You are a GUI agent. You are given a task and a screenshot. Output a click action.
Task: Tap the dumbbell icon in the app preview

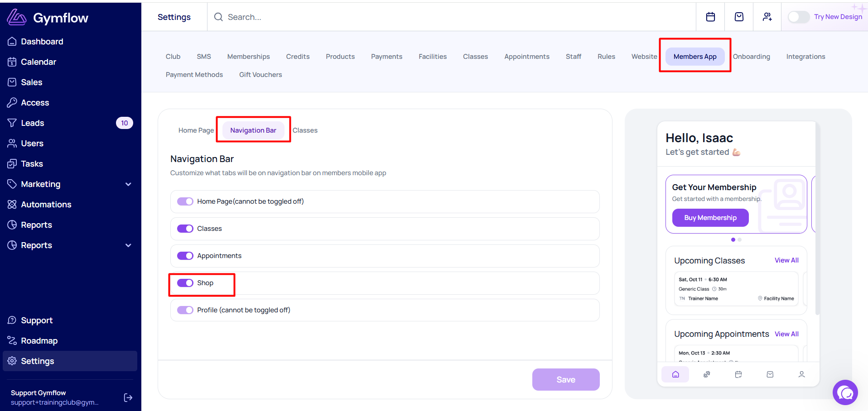[x=707, y=374]
